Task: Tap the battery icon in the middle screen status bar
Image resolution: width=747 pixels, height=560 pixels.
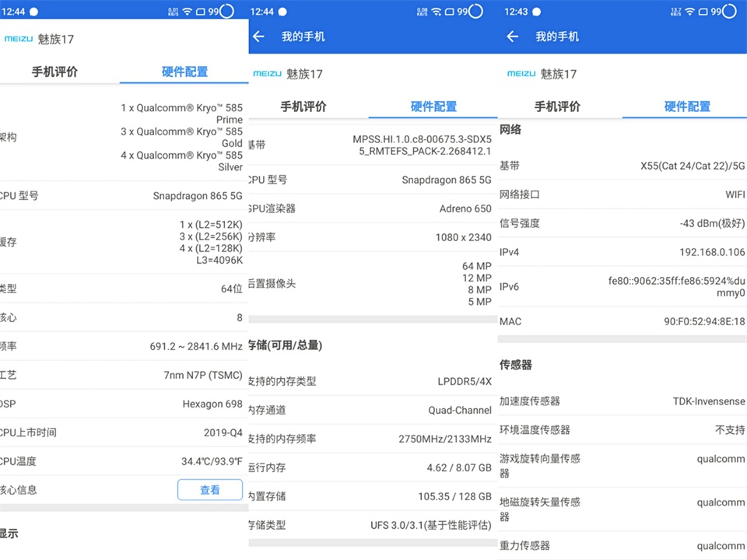Action: point(449,12)
